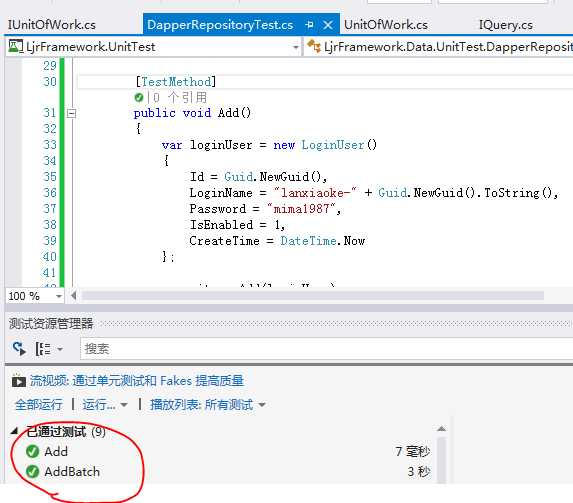Image resolution: width=573 pixels, height=503 pixels.
Task: Collapse the 已通过测试 (9) group
Action: (x=15, y=432)
